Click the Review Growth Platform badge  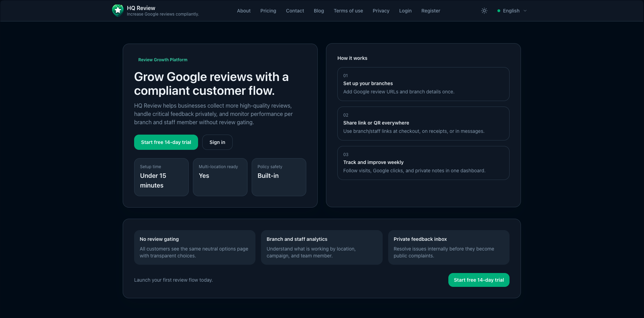click(x=163, y=60)
